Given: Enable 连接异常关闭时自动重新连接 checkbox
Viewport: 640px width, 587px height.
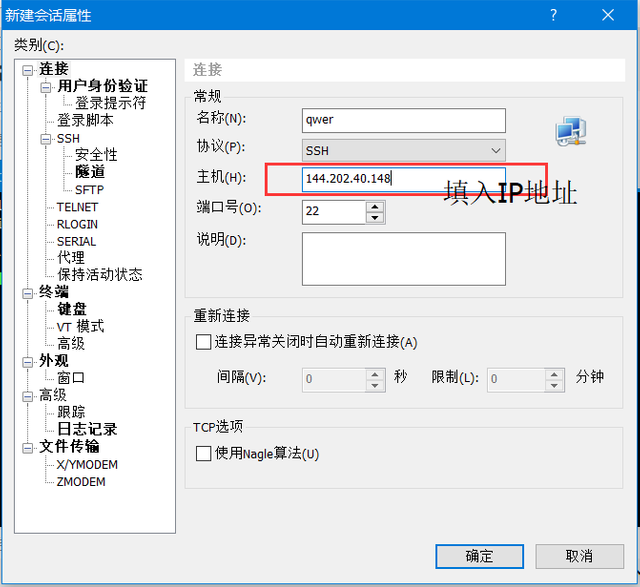Looking at the screenshot, I should (x=203, y=342).
